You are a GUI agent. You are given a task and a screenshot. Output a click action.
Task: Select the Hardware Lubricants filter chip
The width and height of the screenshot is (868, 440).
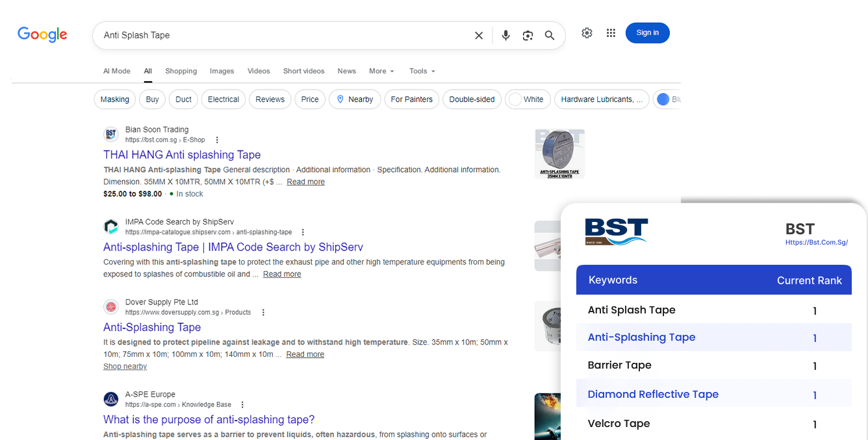(602, 99)
